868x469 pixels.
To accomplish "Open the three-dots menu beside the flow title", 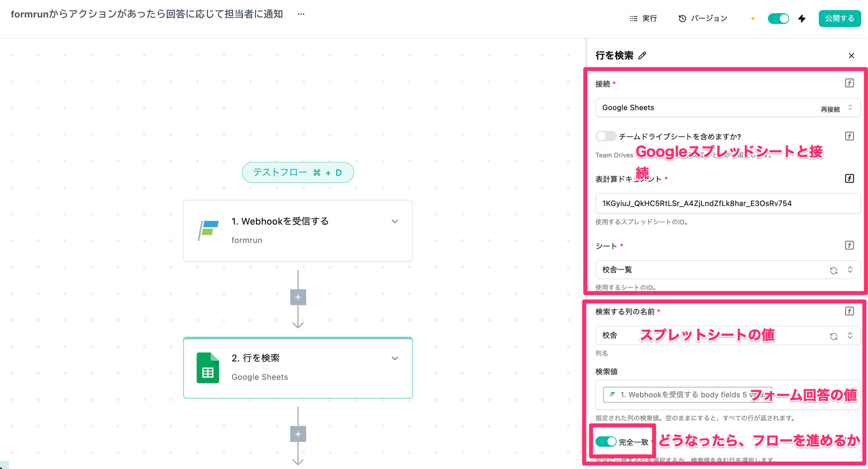I will coord(301,14).
